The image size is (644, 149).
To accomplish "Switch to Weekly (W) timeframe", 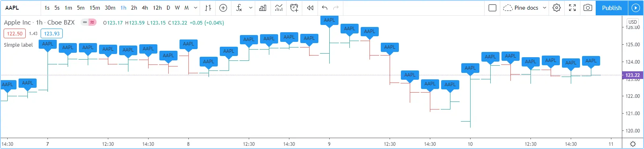I will (177, 8).
